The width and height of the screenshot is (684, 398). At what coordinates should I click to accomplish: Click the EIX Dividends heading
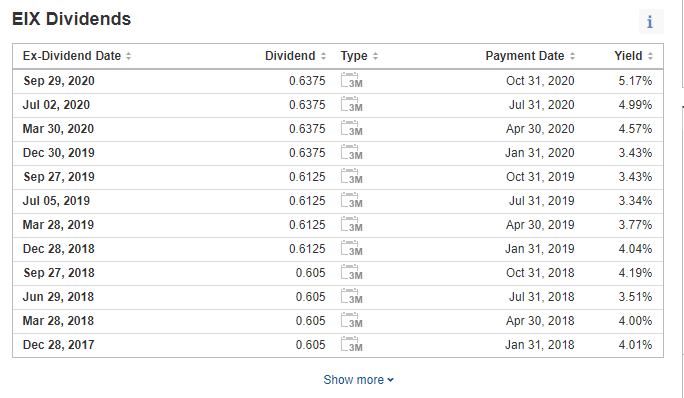pyautogui.click(x=72, y=19)
